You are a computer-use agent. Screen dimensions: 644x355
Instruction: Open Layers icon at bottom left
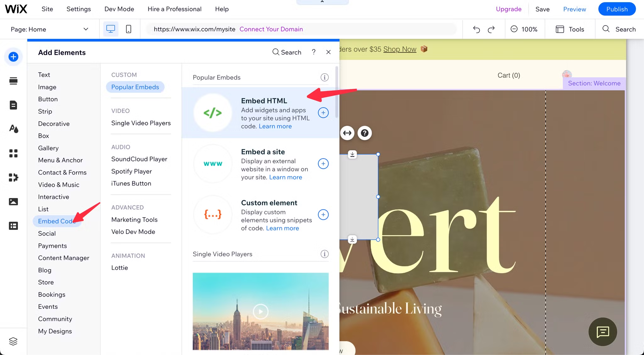click(x=13, y=341)
